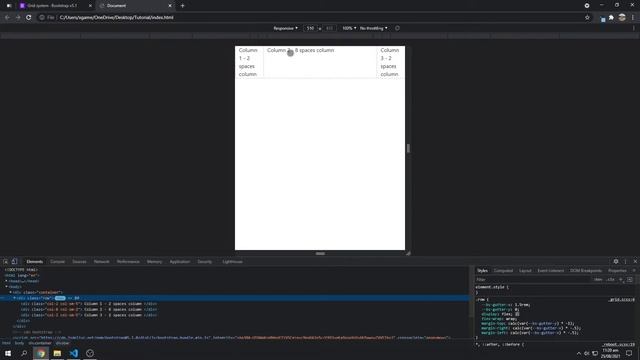Toggle the .cls class editor button
Viewport: 640px width, 360px height.
tap(611, 280)
